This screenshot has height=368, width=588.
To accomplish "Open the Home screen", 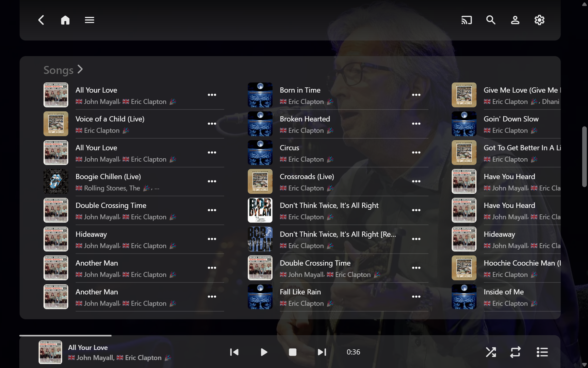I will [x=65, y=20].
